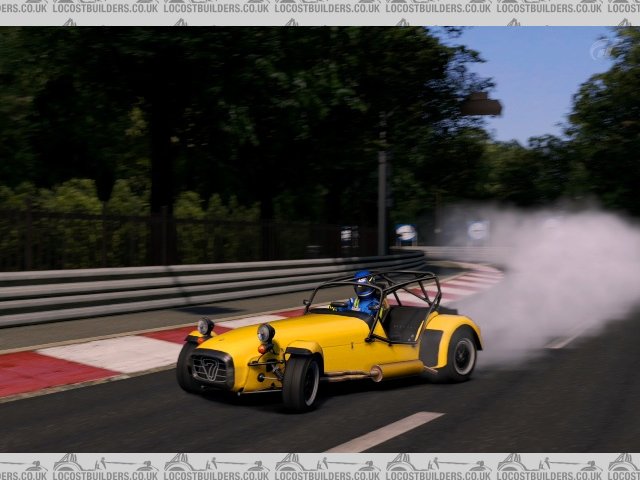Click the car's right round headlight
This screenshot has width=640, height=480.
[x=265, y=333]
